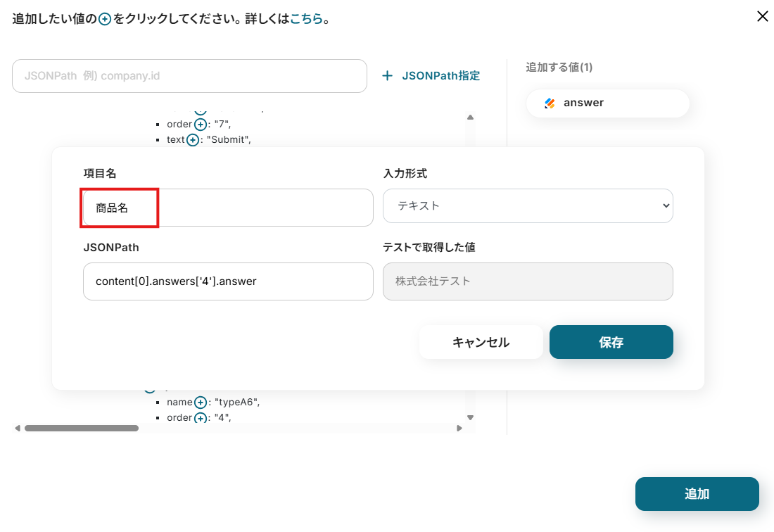This screenshot has width=774, height=532.
Task: Click the 保存 button
Action: click(x=611, y=342)
